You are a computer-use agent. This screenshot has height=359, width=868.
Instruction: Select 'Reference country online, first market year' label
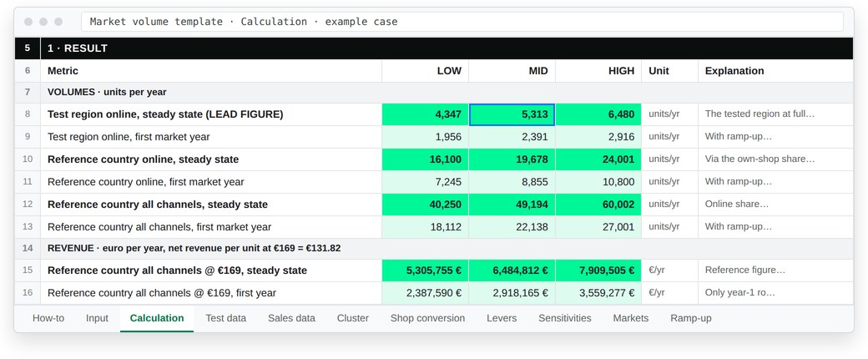pyautogui.click(x=211, y=182)
